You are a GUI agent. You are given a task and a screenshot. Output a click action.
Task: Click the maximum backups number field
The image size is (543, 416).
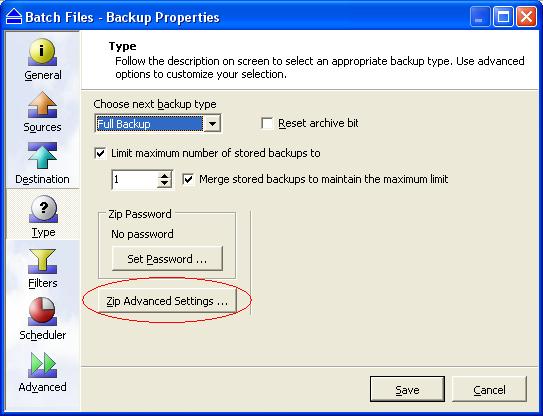134,179
